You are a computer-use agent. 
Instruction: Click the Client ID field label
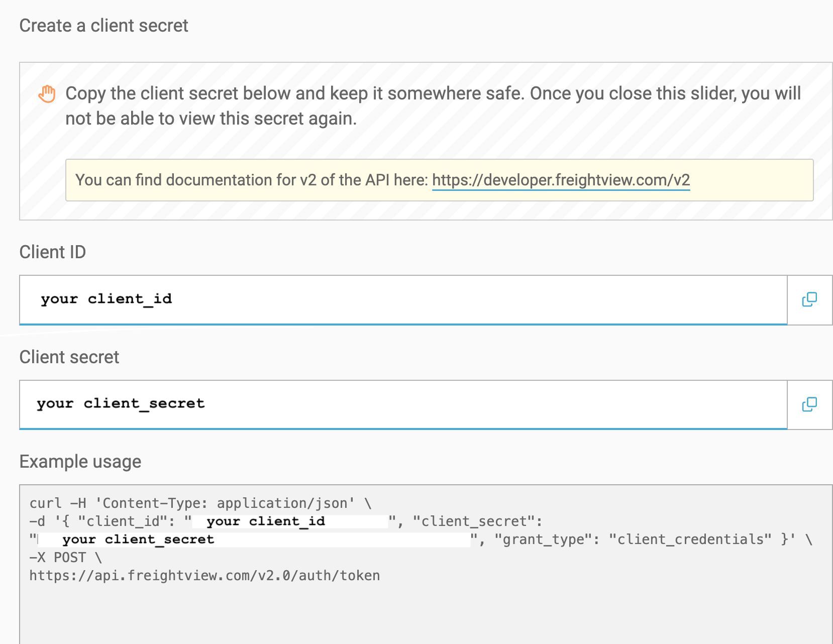point(53,252)
